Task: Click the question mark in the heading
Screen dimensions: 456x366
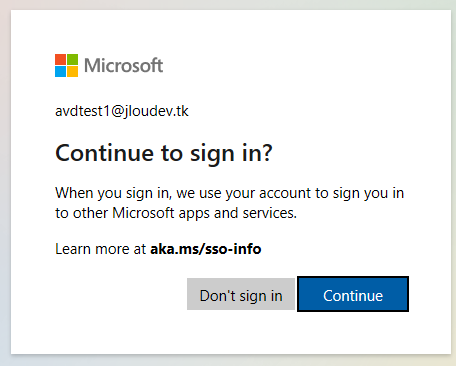Action: 267,153
